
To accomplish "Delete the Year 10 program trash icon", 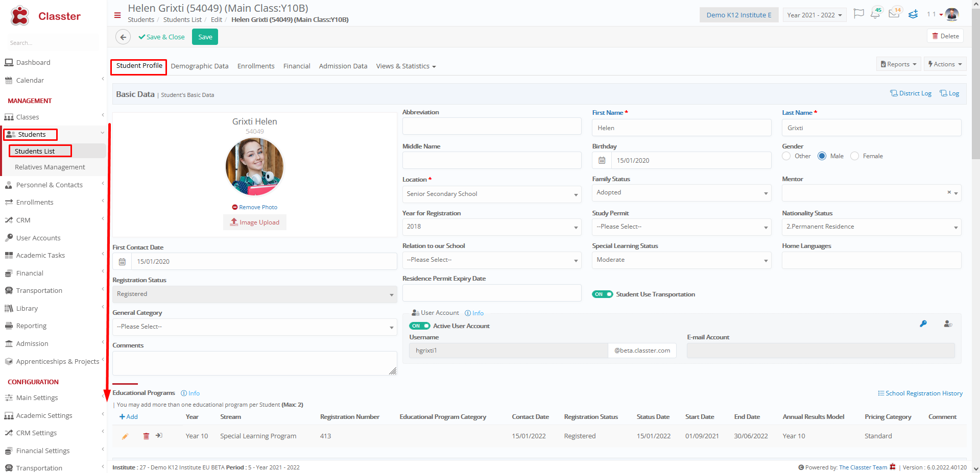I will pos(146,436).
